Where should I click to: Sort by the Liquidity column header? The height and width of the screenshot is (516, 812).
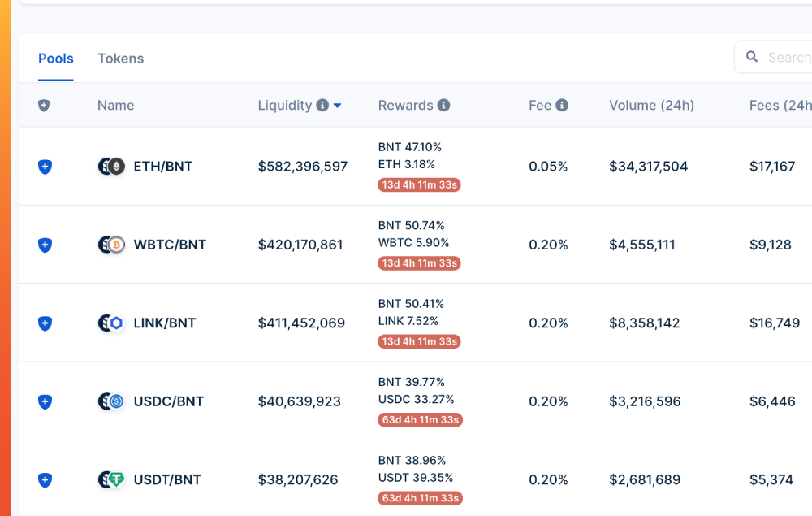click(x=285, y=105)
